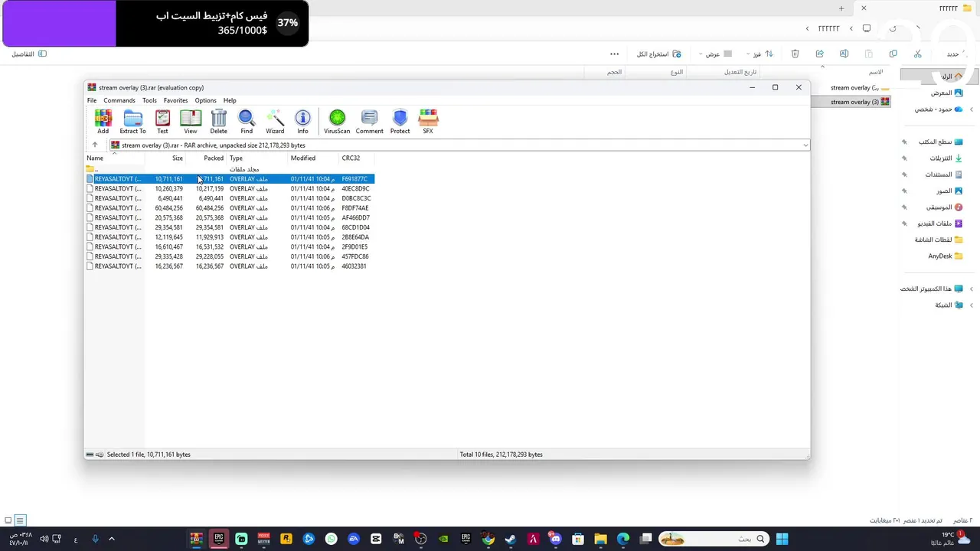980x551 pixels.
Task: Switch Explorer to details view toggle
Action: pos(21,520)
